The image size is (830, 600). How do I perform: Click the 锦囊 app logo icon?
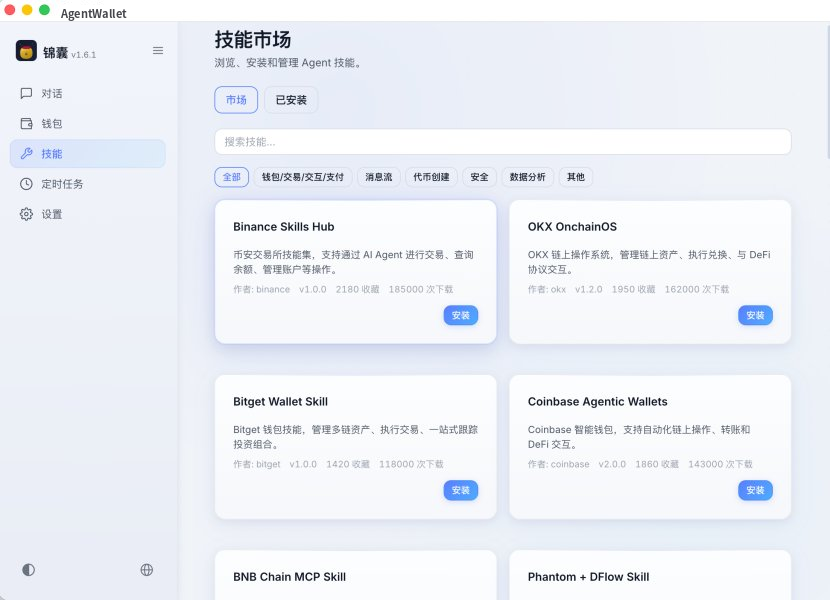tap(26, 51)
